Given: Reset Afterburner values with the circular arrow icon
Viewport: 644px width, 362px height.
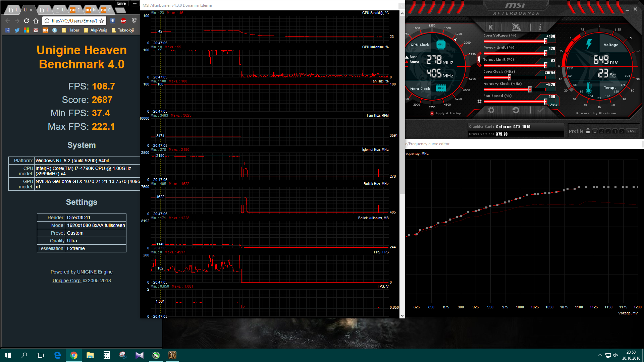Looking at the screenshot, I should point(516,110).
